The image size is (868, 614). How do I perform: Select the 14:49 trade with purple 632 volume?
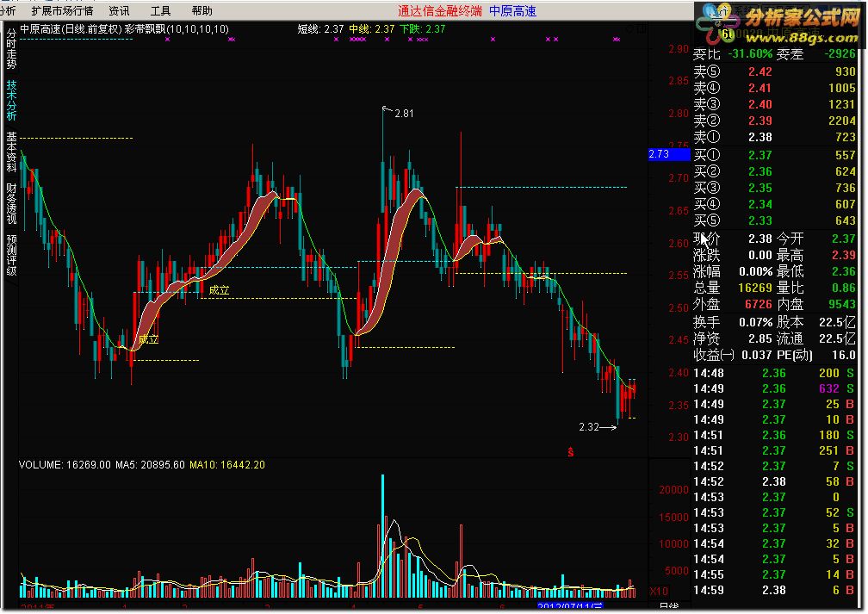(774, 388)
